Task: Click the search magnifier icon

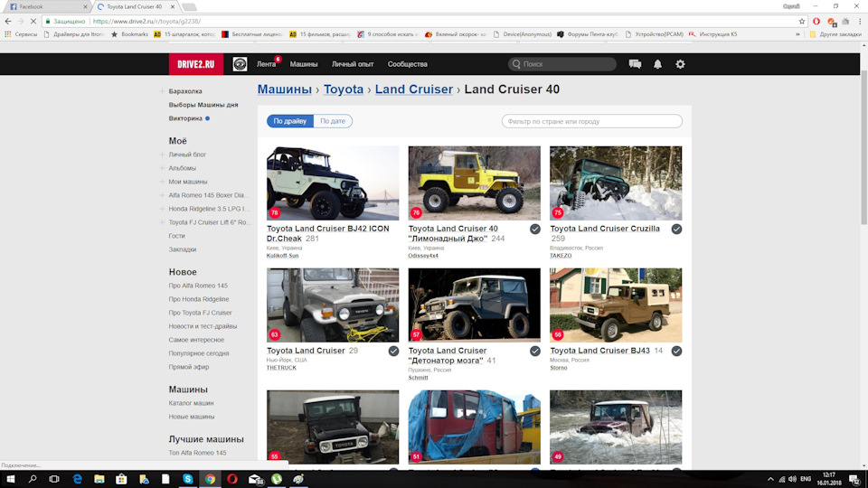Action: click(x=516, y=64)
